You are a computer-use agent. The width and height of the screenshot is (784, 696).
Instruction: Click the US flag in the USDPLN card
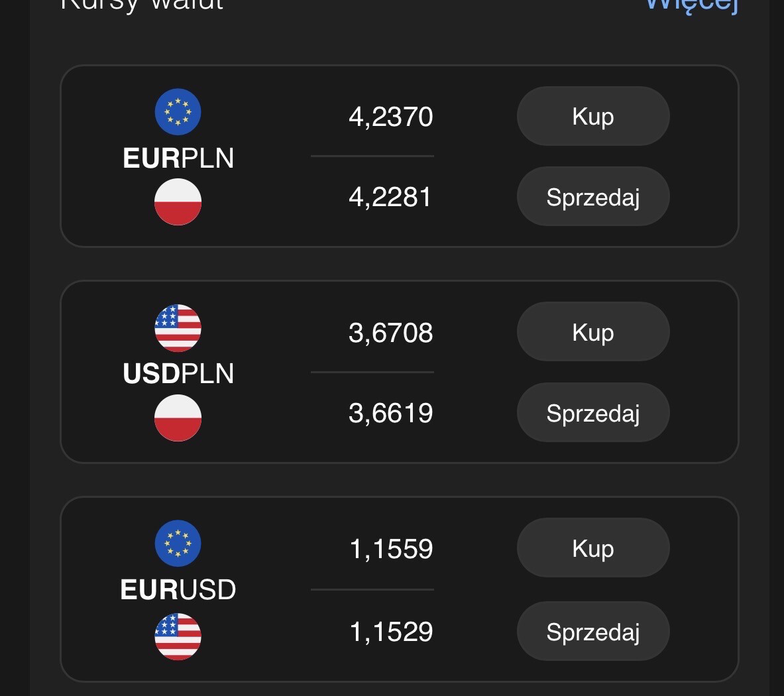[x=178, y=328]
